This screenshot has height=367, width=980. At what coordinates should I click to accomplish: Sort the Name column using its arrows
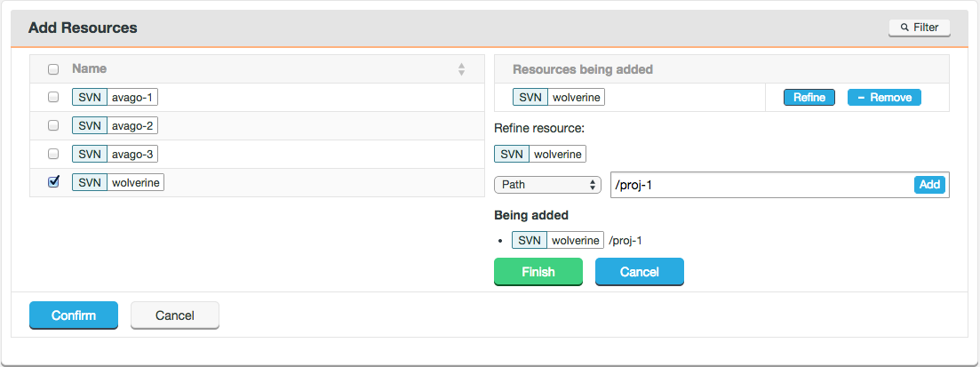pyautogui.click(x=461, y=69)
